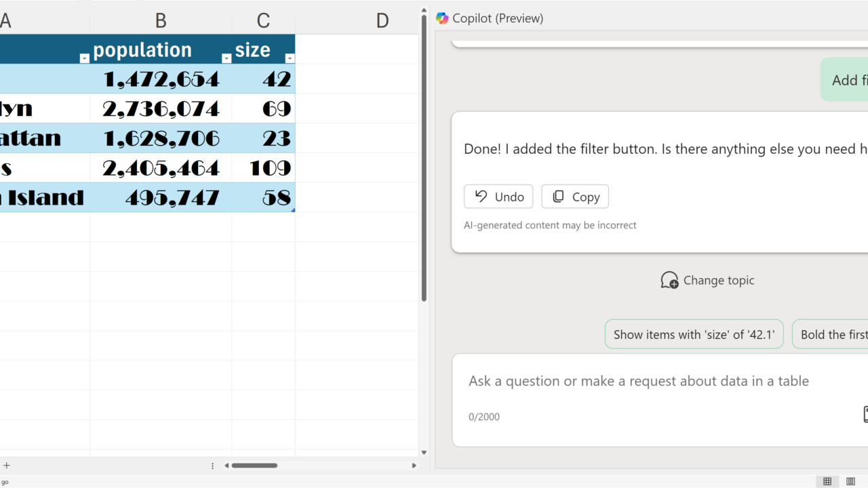The image size is (868, 488).
Task: Open the population column filter dropdown
Action: 226,58
